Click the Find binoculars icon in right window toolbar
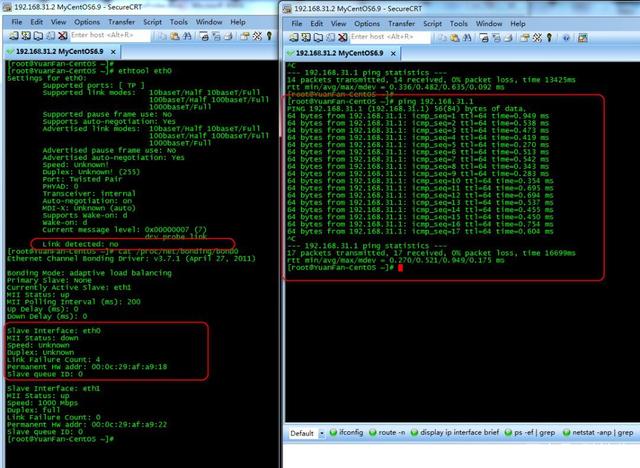The image size is (640, 468). 467,38
